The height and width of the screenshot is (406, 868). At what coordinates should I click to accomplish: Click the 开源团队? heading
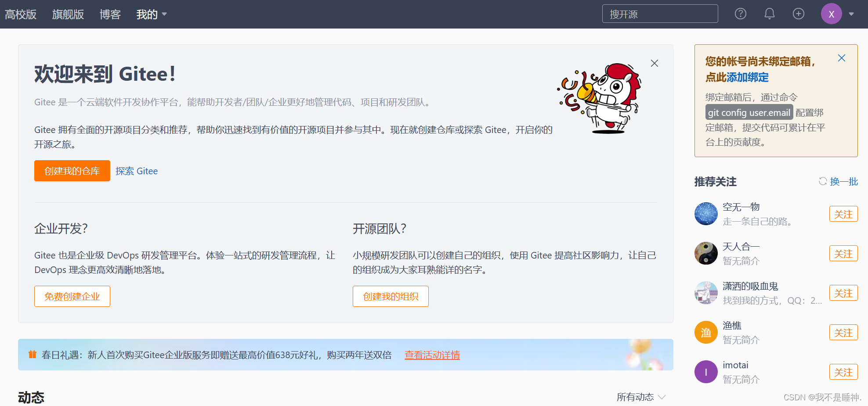380,229
